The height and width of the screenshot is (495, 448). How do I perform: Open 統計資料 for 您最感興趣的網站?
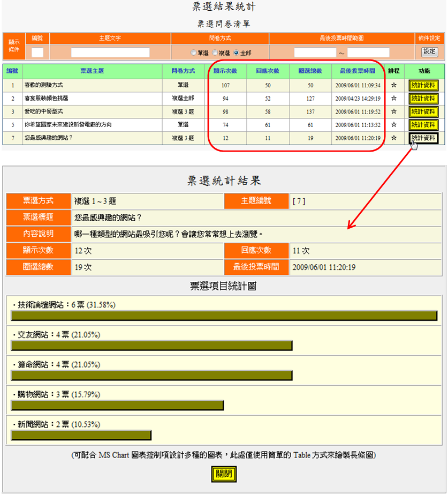(x=423, y=138)
